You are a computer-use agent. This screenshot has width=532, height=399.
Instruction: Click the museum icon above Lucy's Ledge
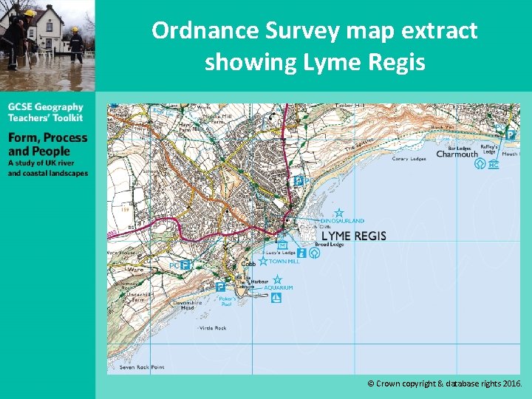(282, 245)
